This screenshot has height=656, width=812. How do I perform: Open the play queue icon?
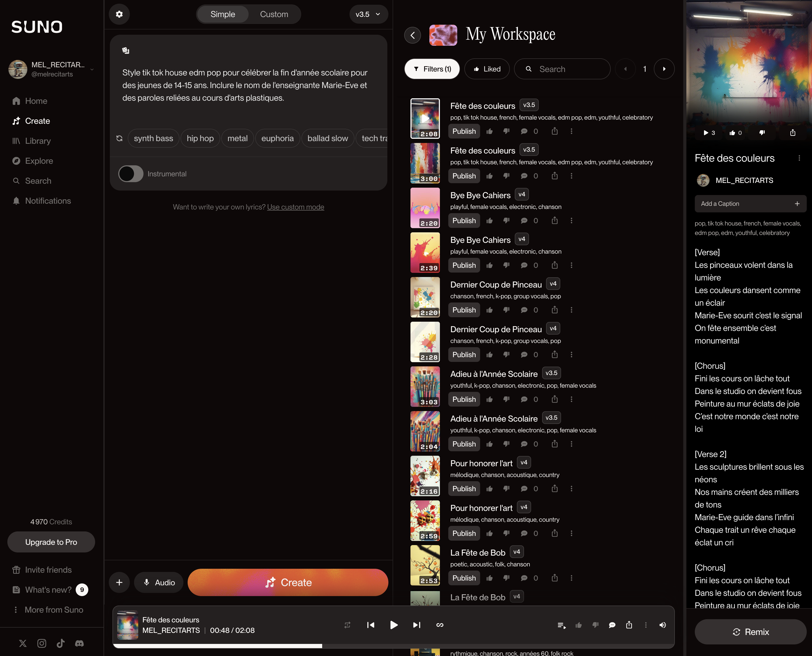562,626
